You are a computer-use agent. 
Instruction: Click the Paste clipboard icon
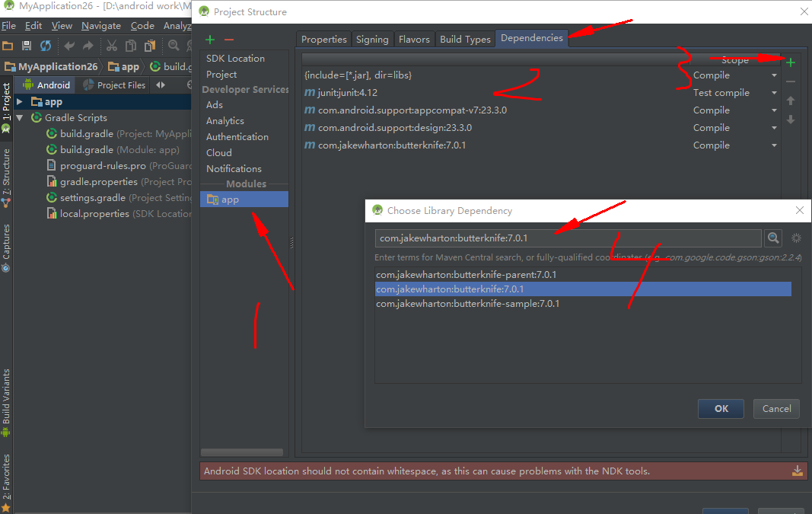(x=150, y=46)
